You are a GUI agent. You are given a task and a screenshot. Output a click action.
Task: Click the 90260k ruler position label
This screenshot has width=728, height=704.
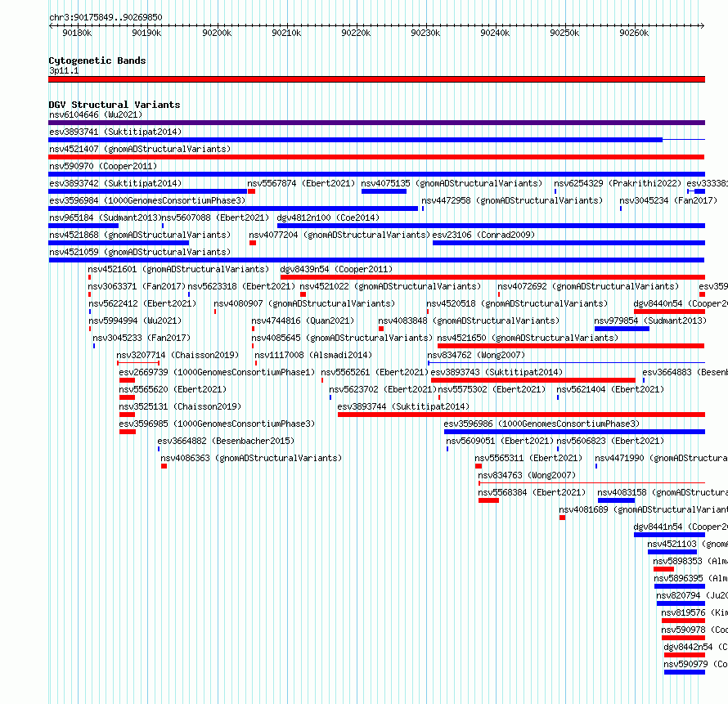click(634, 33)
